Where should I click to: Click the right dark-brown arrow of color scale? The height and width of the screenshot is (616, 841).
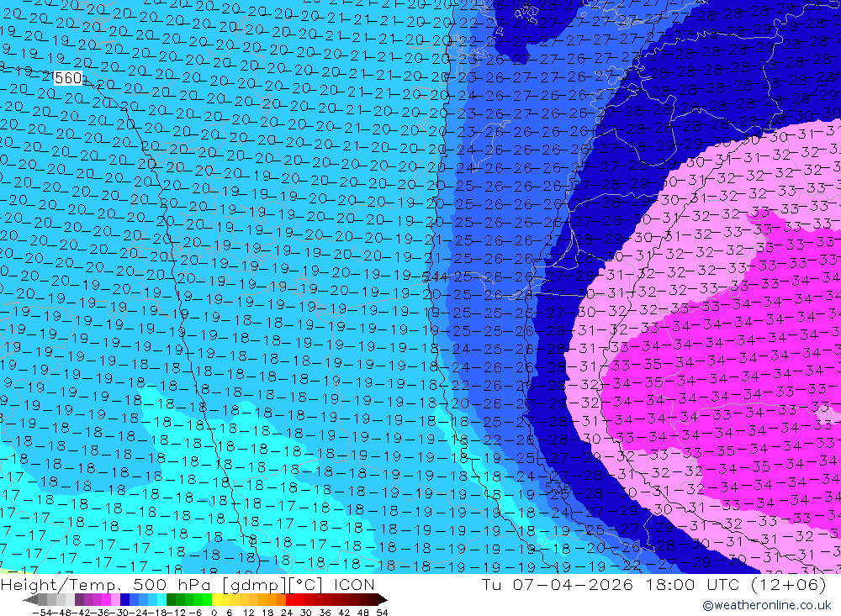(382, 600)
